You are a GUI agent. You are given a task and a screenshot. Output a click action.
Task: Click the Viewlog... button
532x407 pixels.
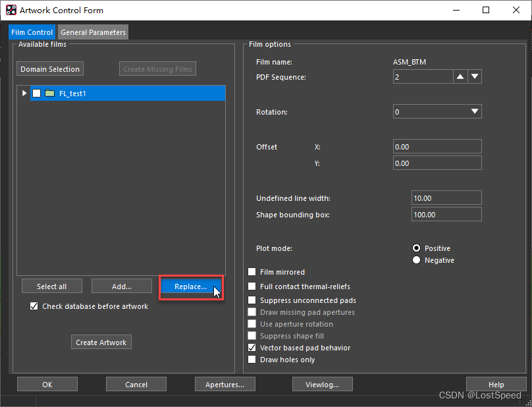tap(321, 385)
